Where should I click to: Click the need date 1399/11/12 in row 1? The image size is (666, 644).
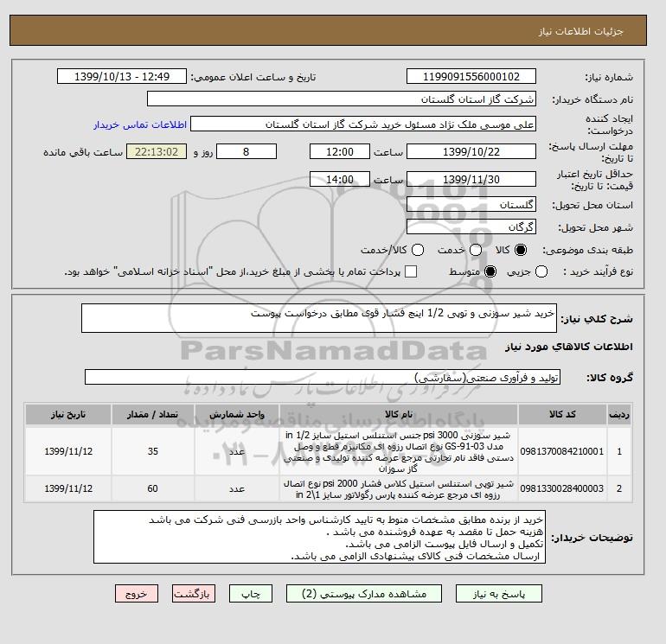click(68, 451)
